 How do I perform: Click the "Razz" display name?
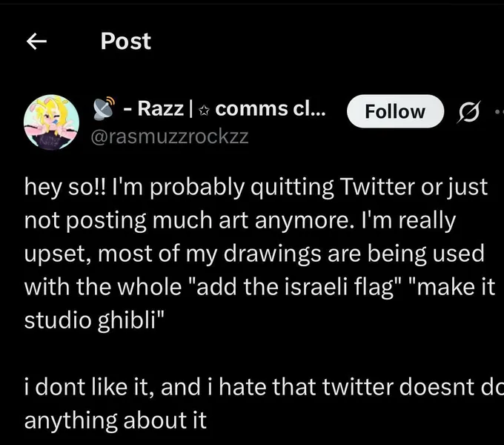click(160, 110)
